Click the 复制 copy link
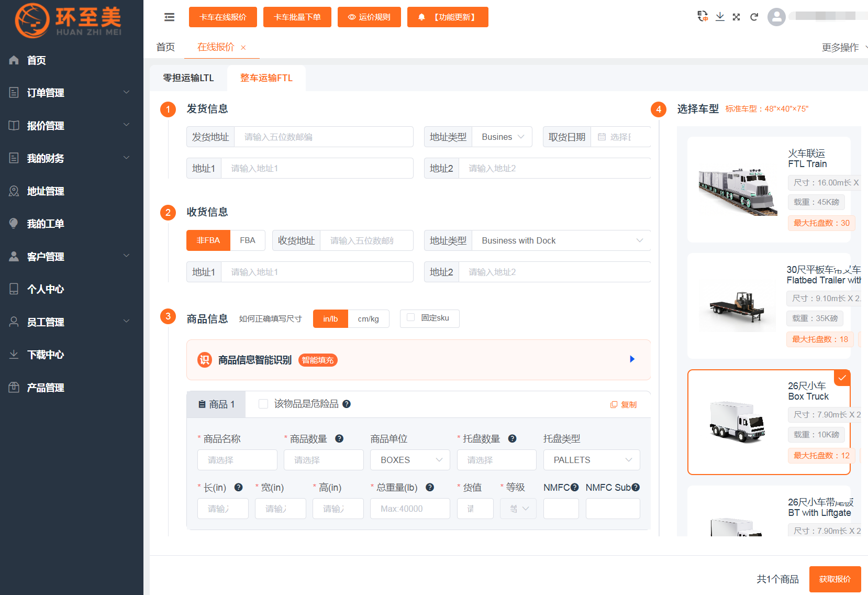This screenshot has height=595, width=868. point(624,404)
